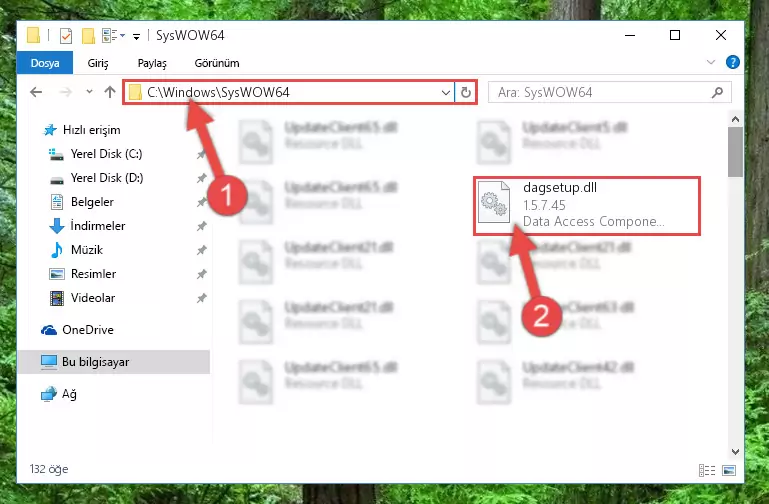
Task: Open Müzik in the sidebar
Action: [87, 250]
